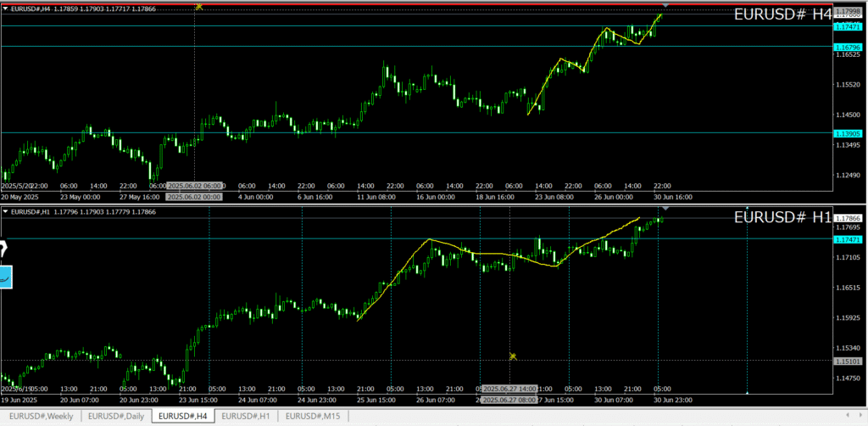Click the 18 Jun 16:00 date label
This screenshot has width=868, height=426.
pyautogui.click(x=494, y=197)
